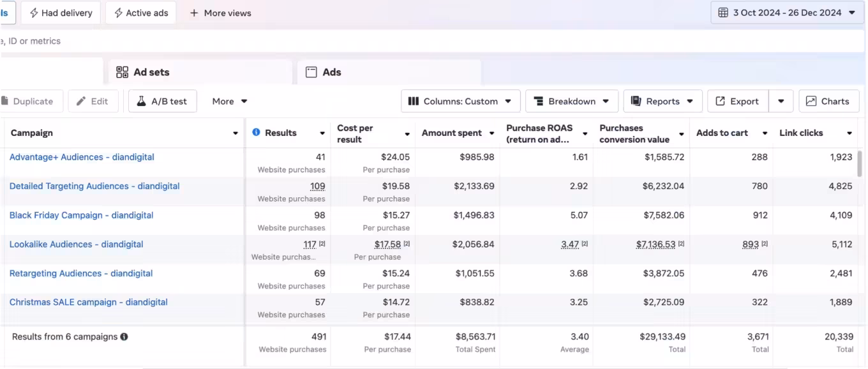Expand the More dropdown
This screenshot has height=369, width=868.
tap(230, 101)
